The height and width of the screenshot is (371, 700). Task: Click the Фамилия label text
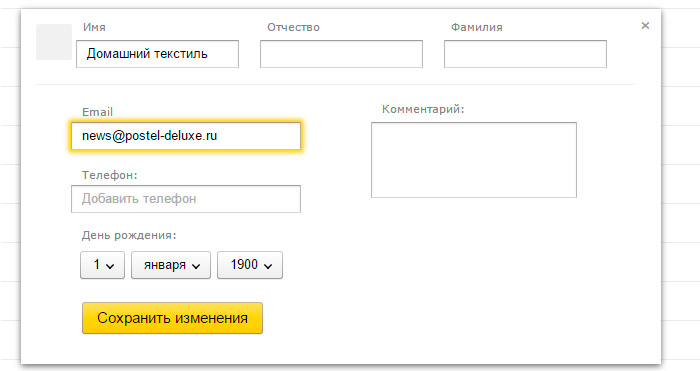point(476,27)
